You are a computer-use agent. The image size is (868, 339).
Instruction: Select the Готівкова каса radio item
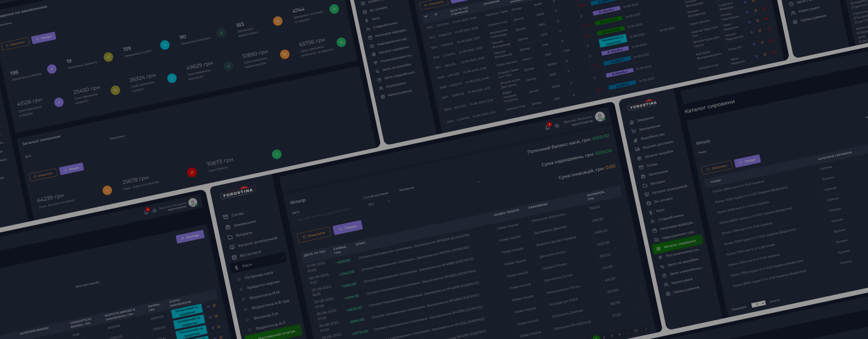239,279
